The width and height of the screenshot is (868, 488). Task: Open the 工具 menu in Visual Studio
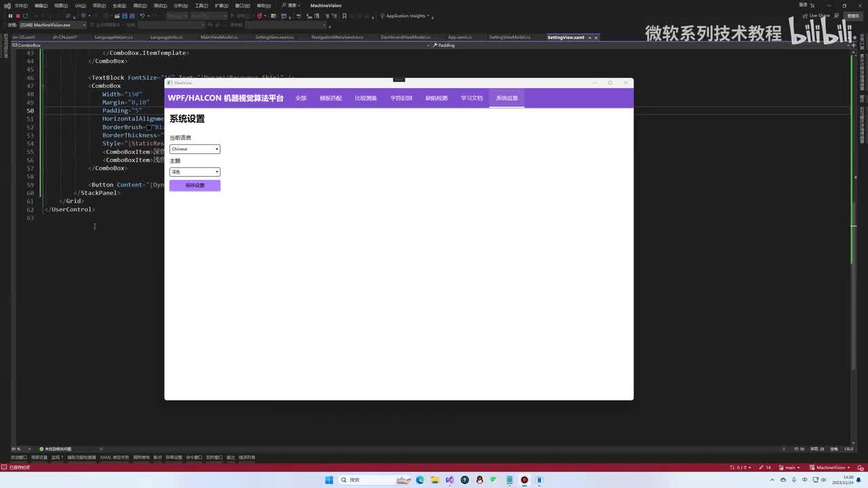pyautogui.click(x=201, y=5)
